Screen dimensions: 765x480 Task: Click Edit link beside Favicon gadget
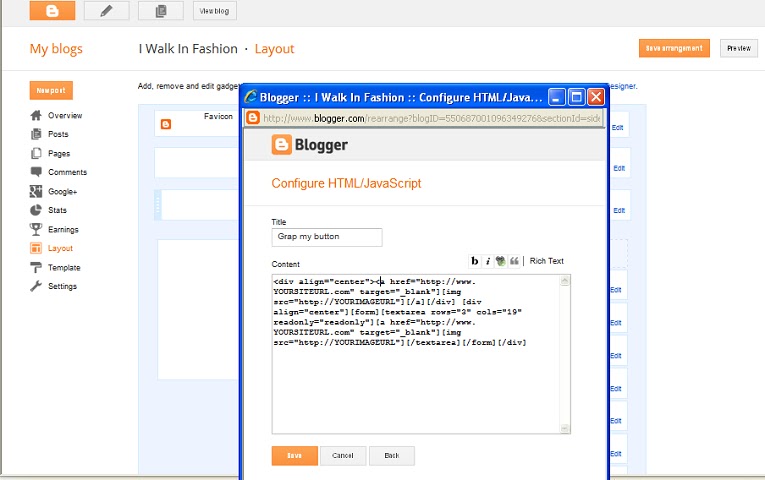point(618,128)
